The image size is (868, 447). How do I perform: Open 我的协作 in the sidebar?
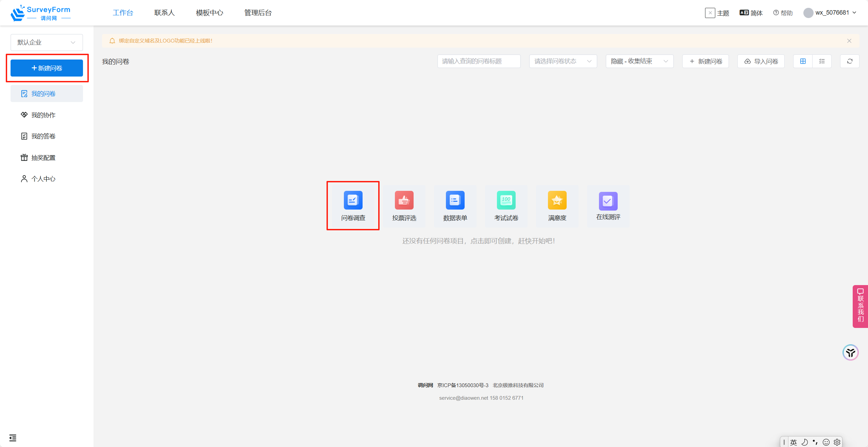click(x=43, y=115)
